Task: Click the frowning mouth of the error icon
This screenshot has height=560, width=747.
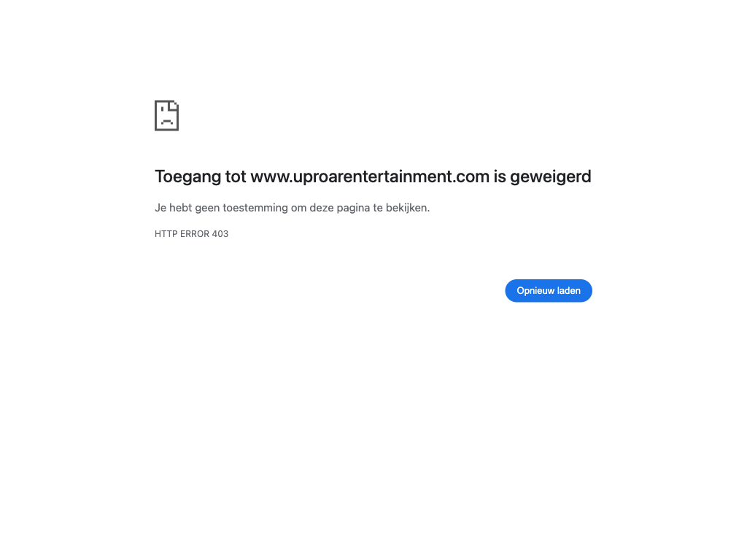Action: pos(167,122)
